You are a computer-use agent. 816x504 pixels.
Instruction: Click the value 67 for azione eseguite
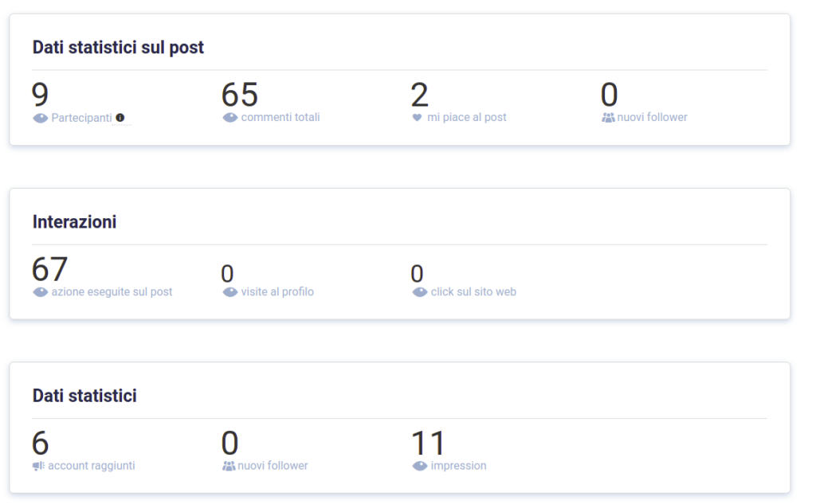pos(50,269)
